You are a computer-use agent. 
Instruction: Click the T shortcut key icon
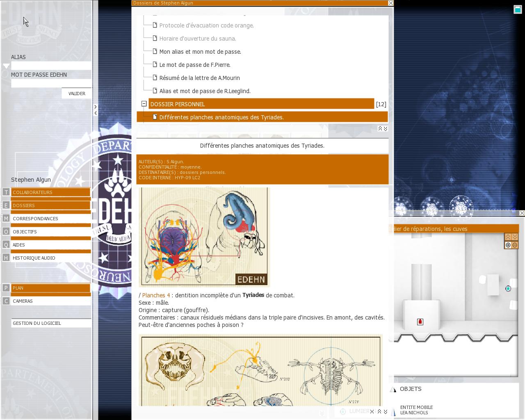[x=6, y=192]
